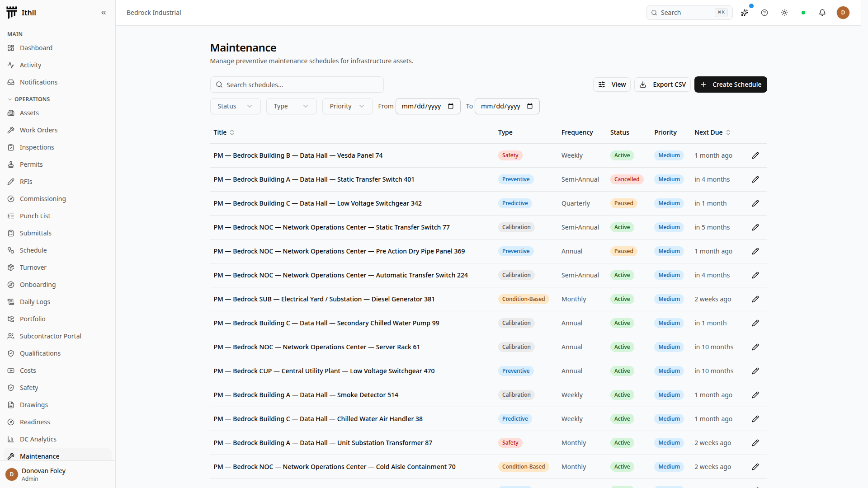Edit the Chilled Water Air Handler 38 pencil

pos(755,419)
